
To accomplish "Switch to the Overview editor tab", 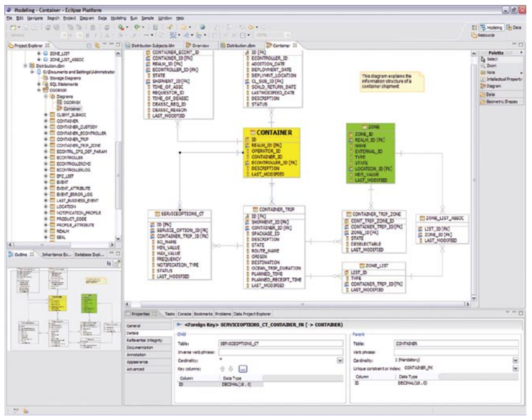I will tap(198, 45).
